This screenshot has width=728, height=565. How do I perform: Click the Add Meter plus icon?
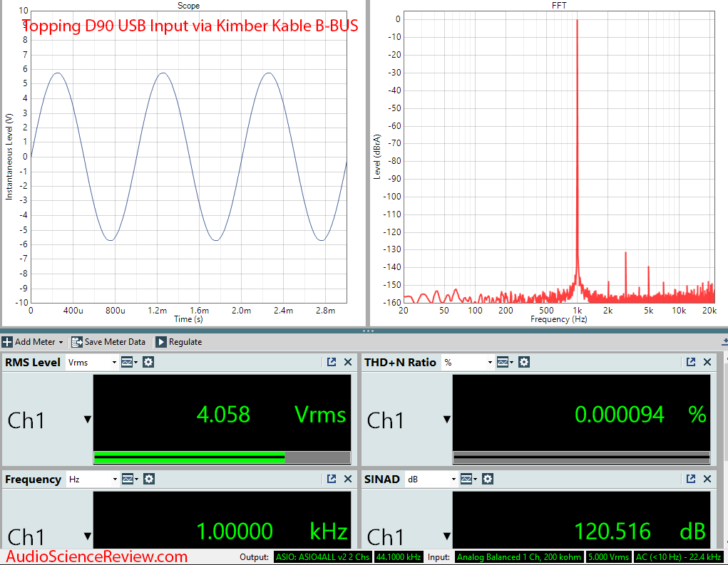pyautogui.click(x=7, y=342)
